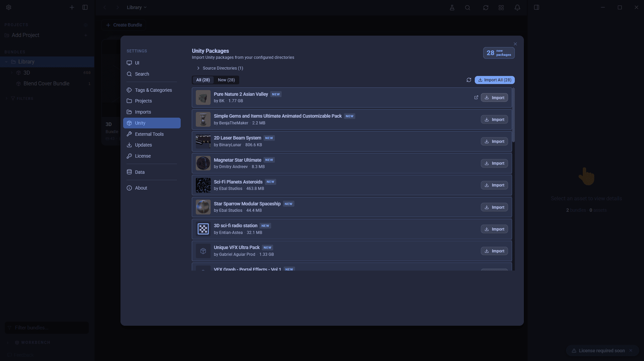This screenshot has height=361, width=644.
Task: Navigate back in the main window
Action: [105, 7]
